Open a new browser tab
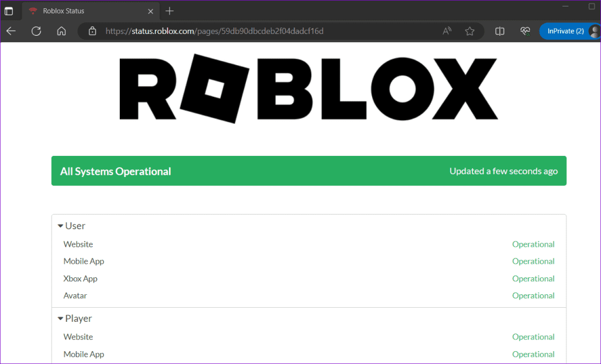Viewport: 601px width, 364px height. point(170,11)
